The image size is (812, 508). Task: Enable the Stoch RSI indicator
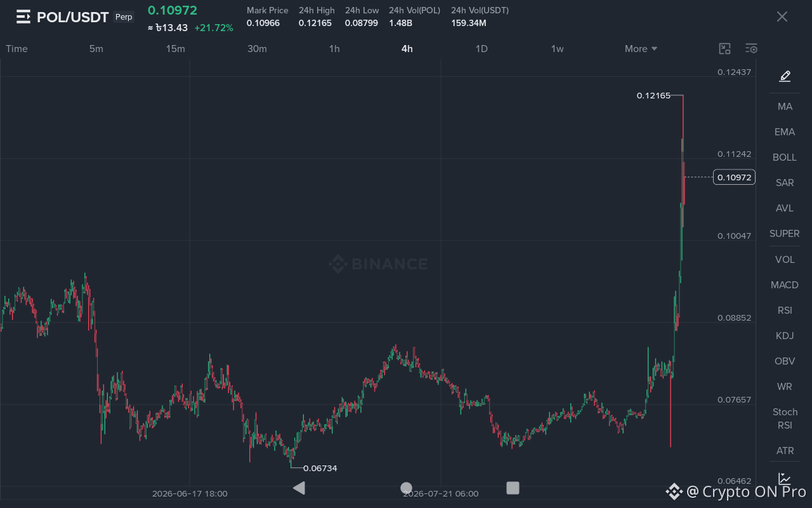(785, 418)
